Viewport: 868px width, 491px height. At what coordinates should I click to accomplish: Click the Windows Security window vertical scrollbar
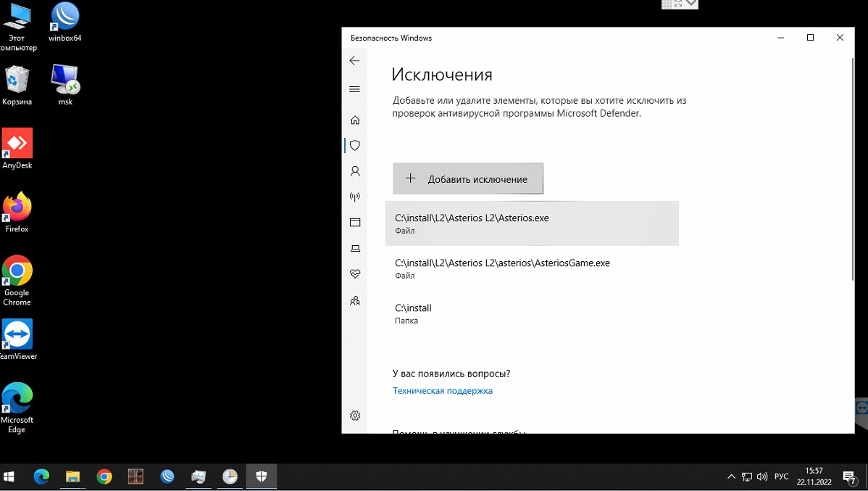[x=853, y=169]
